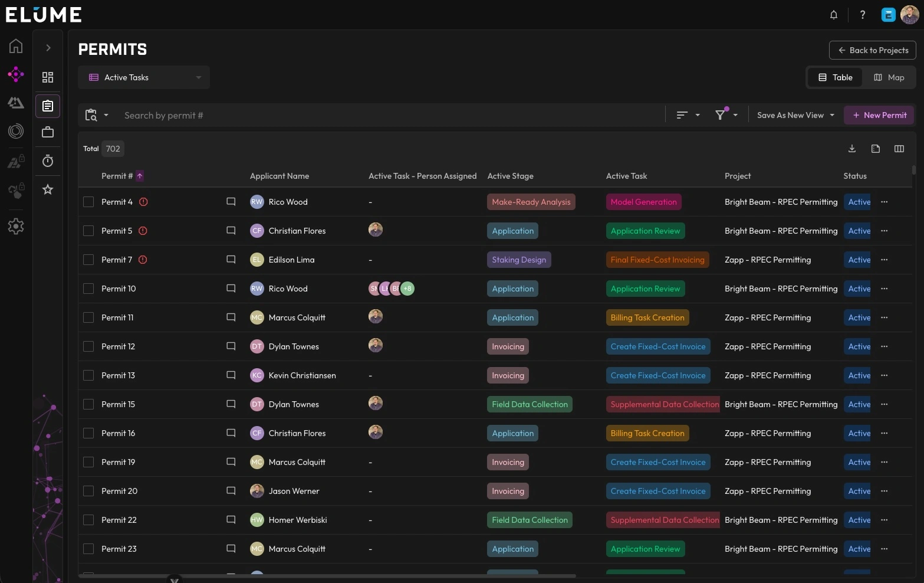
Task: Open the comment icon for Permit 10
Action: pos(231,289)
